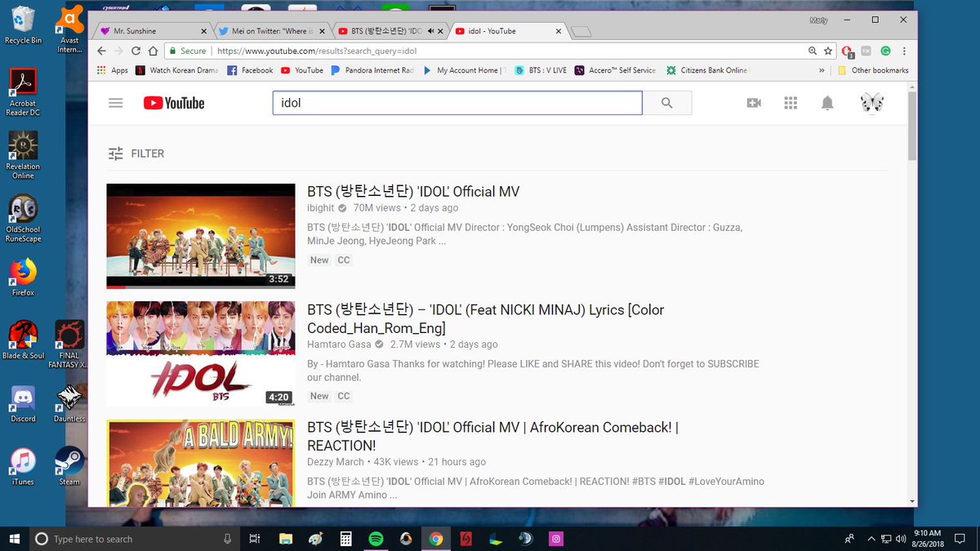Mute audio icon on BTS tab
Viewport: 980px width, 551px height.
[x=430, y=31]
